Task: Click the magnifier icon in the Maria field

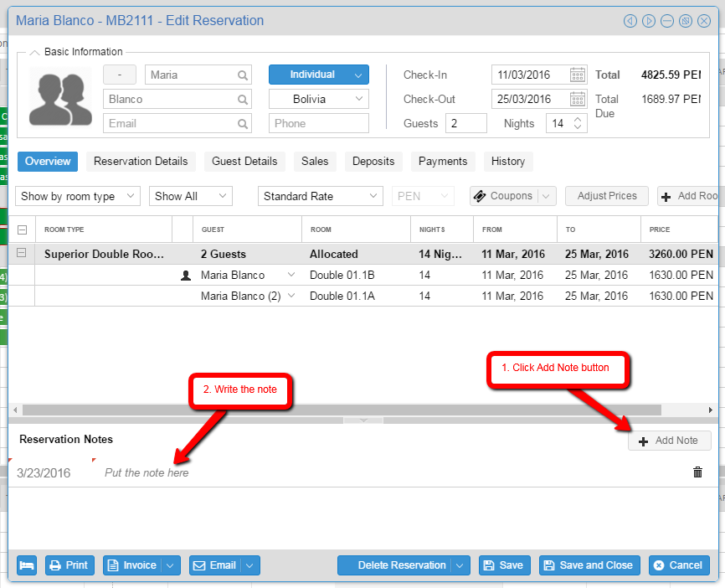Action: pos(243,75)
